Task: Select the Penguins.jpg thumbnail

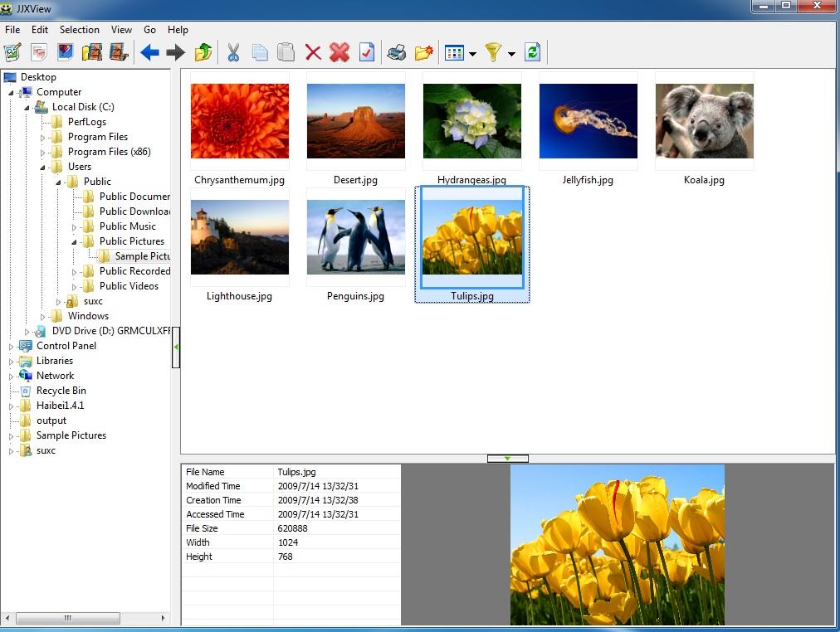Action: pos(355,237)
